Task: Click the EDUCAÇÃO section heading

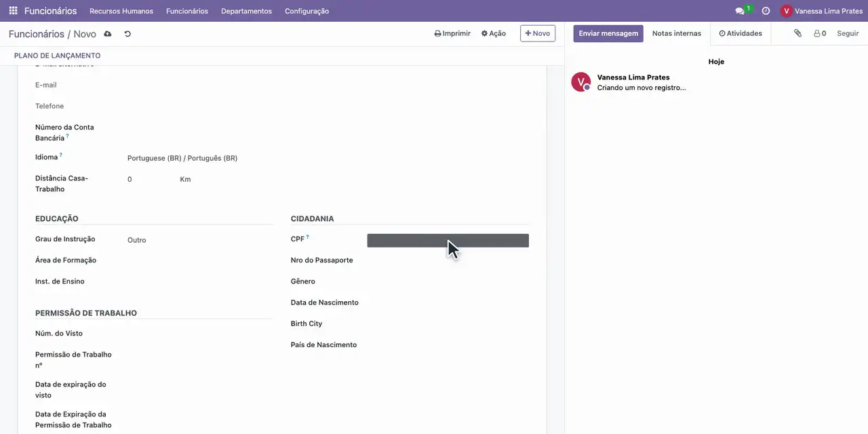Action: (x=57, y=218)
